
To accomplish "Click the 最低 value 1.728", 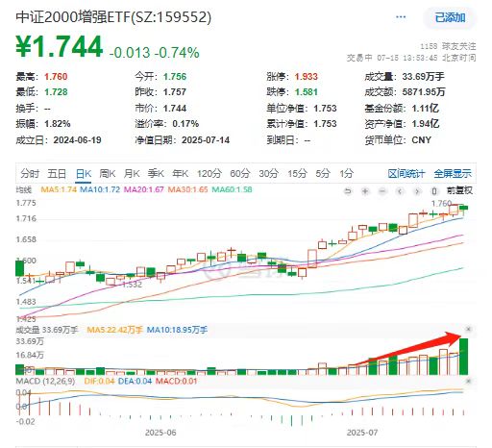I will click(x=56, y=92).
